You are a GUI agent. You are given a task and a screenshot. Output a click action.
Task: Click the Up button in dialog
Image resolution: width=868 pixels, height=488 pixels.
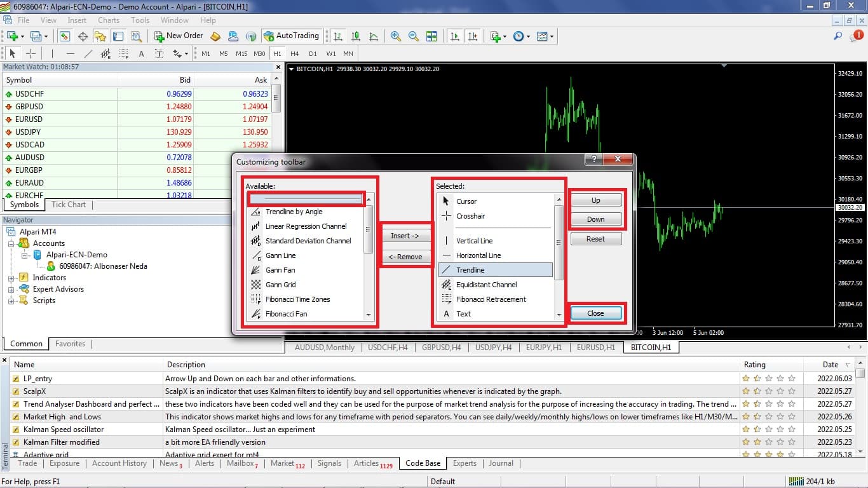(595, 200)
